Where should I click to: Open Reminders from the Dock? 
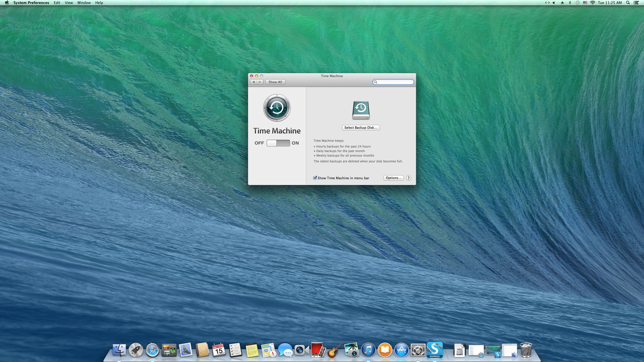point(235,350)
